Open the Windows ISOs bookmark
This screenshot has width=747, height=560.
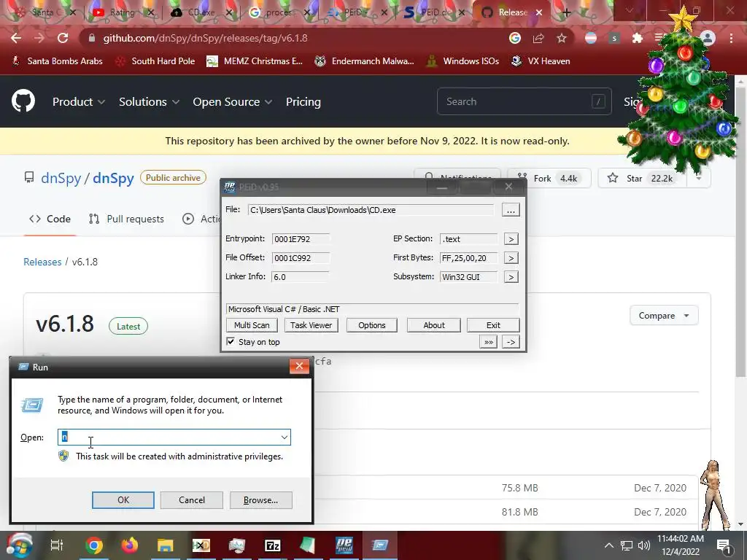pyautogui.click(x=462, y=61)
